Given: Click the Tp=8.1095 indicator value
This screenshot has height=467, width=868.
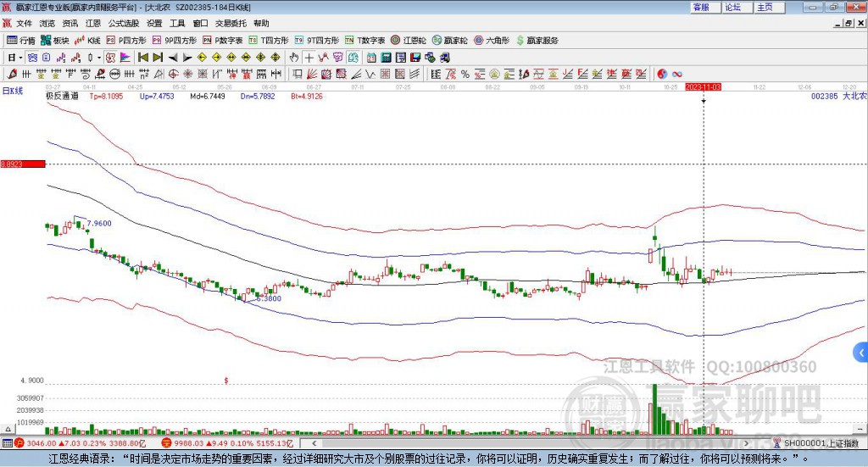Looking at the screenshot, I should 106,96.
